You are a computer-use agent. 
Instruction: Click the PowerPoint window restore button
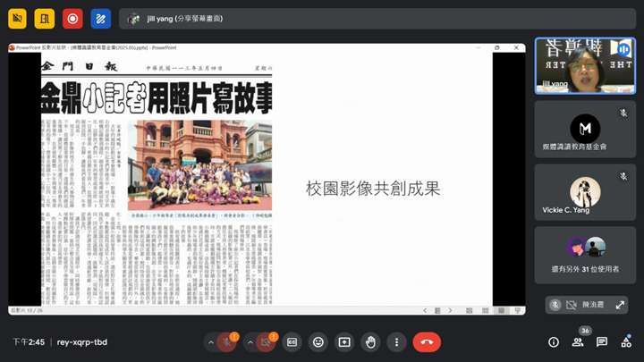[497, 47]
